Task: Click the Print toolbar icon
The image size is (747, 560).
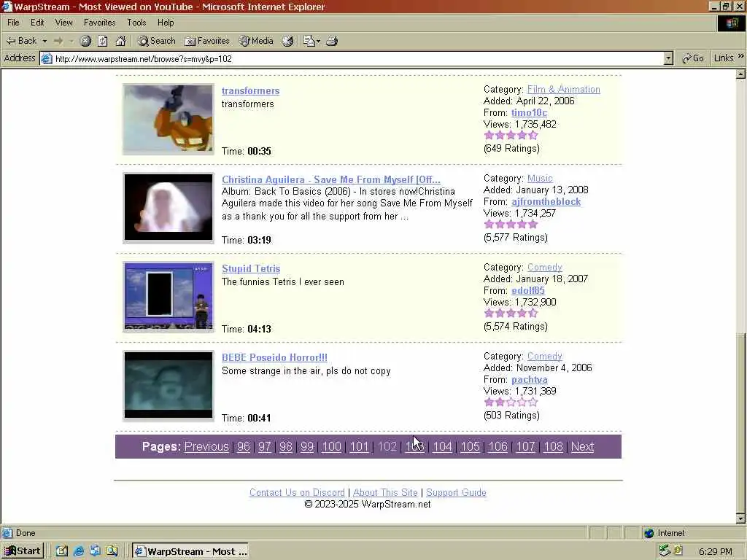Action: pyautogui.click(x=332, y=41)
